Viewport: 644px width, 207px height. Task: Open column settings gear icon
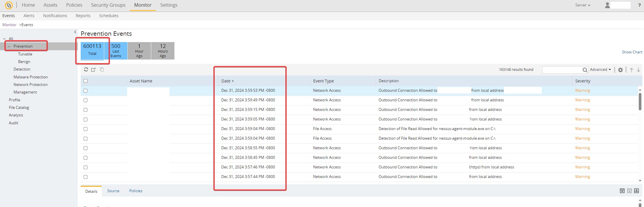pyautogui.click(x=620, y=70)
